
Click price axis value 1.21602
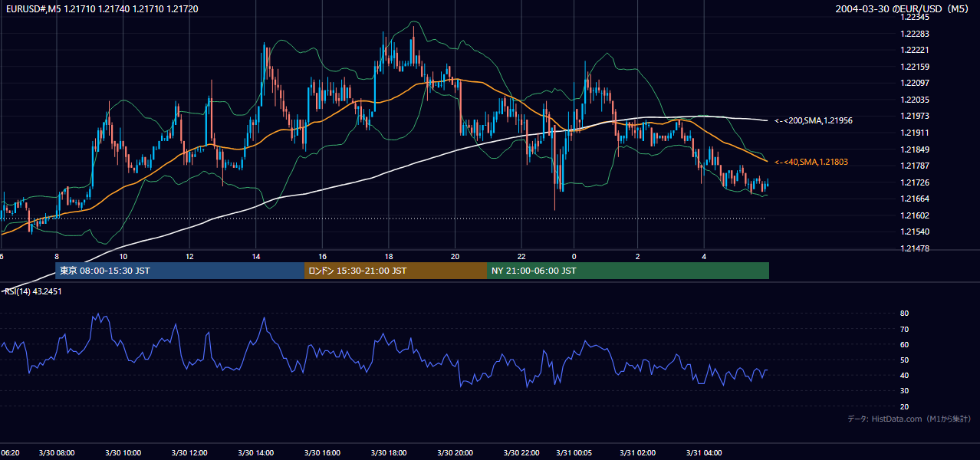[914, 215]
